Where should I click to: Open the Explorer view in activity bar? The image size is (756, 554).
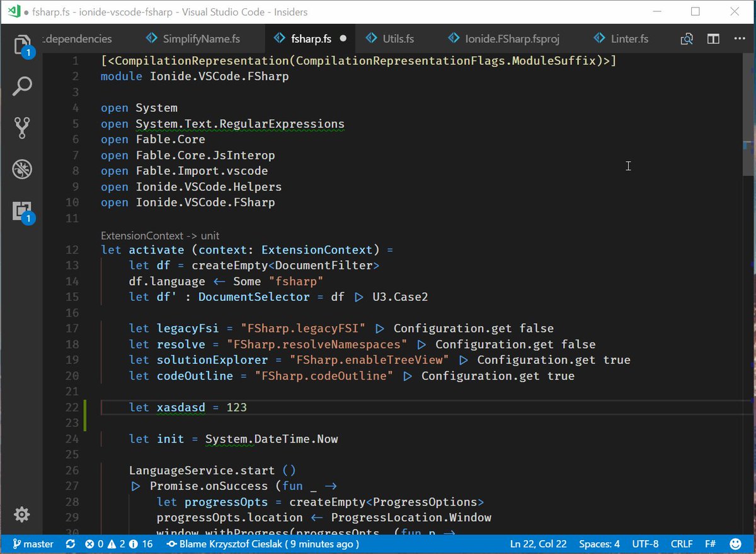tap(22, 46)
